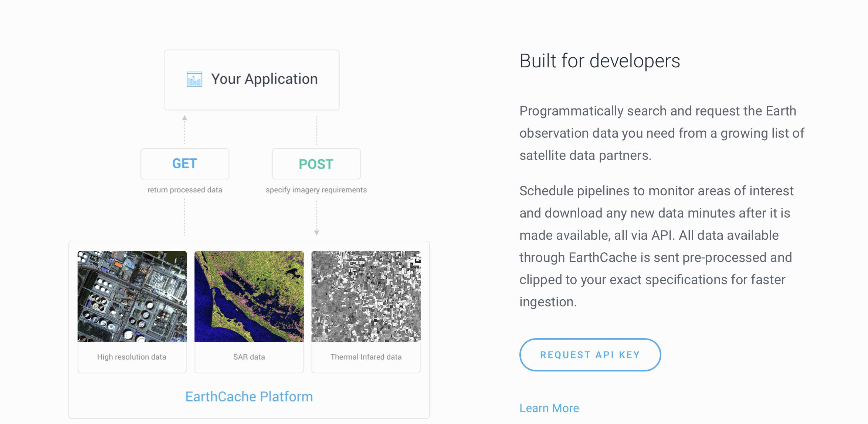Click the Built for developers heading

point(600,61)
